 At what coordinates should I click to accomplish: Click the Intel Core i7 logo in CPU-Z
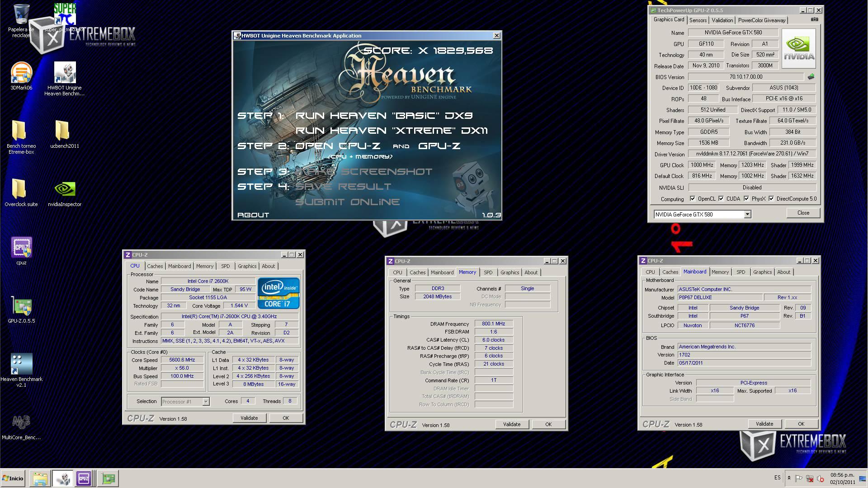tap(278, 293)
